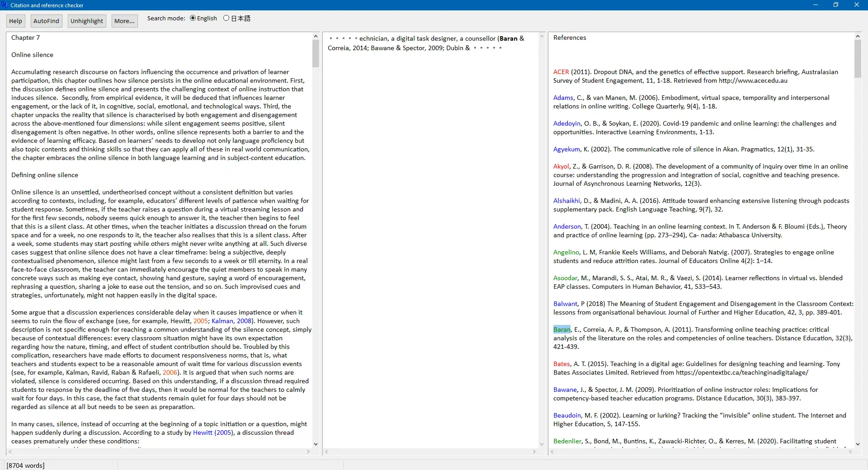868x470 pixels.
Task: Click the 'Chapter 7' heading text
Action: [x=25, y=38]
